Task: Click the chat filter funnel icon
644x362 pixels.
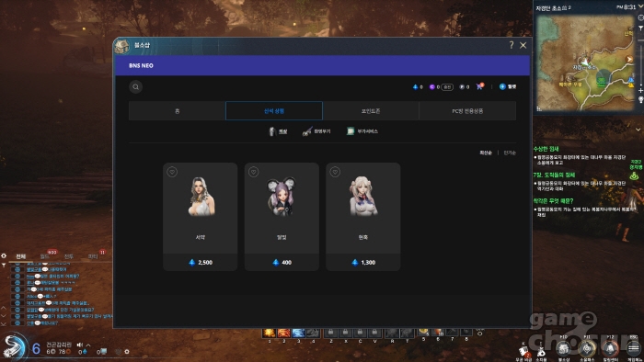Action: pos(4,266)
